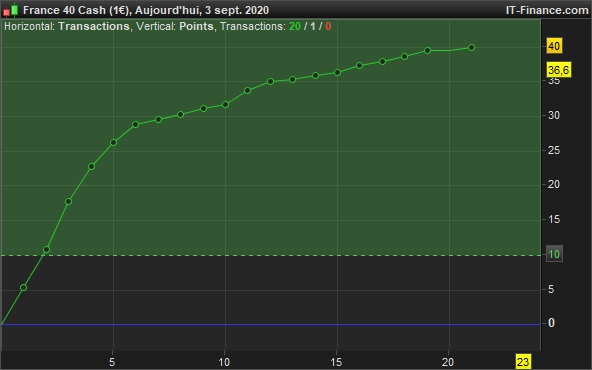
Task: Click the yellow 40 price label
Action: pos(554,46)
